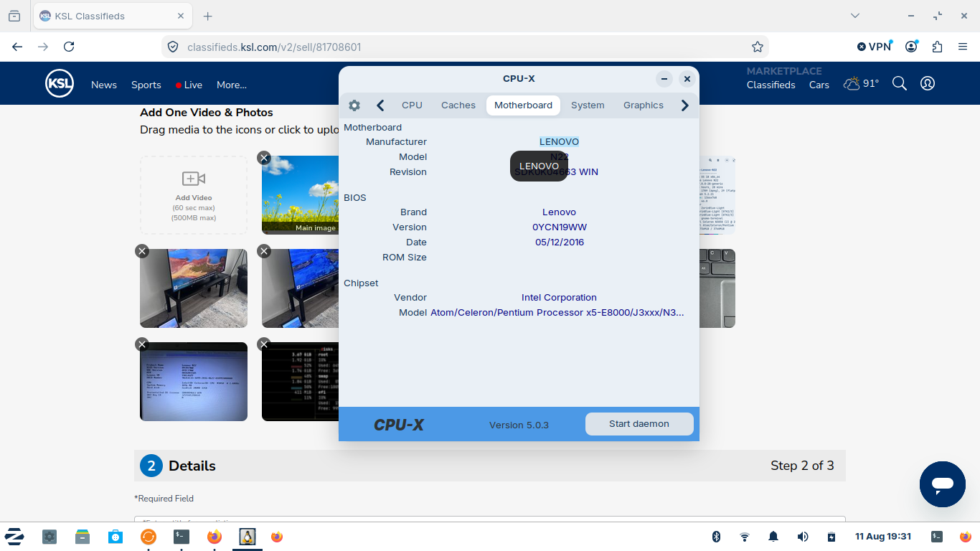Remove the second TV stand photo

pos(264,250)
